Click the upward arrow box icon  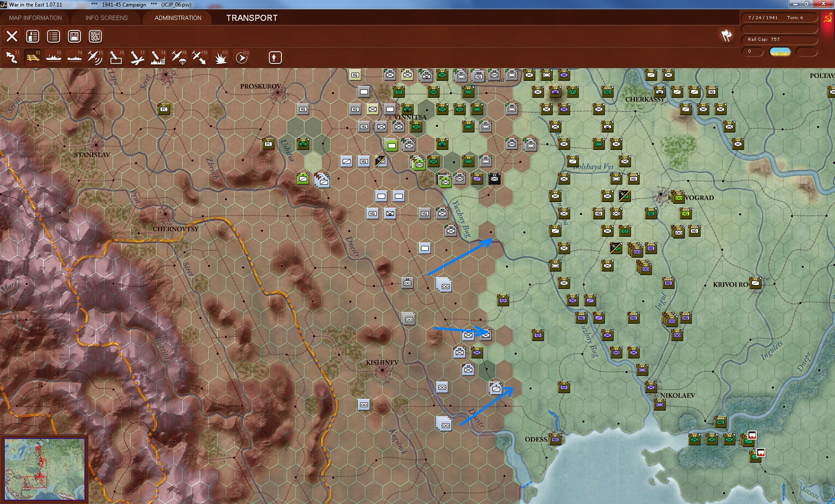click(275, 57)
